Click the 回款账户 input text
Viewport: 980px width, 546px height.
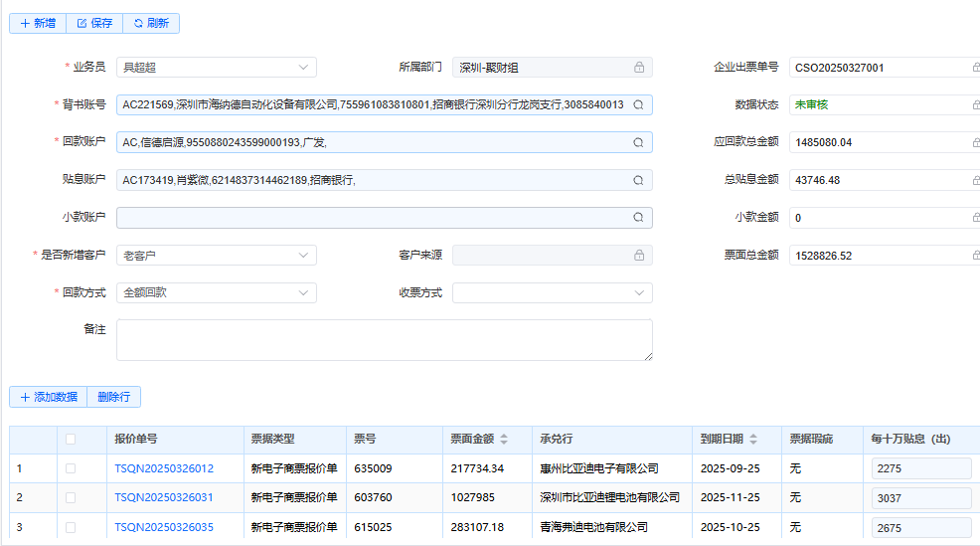coord(225,142)
